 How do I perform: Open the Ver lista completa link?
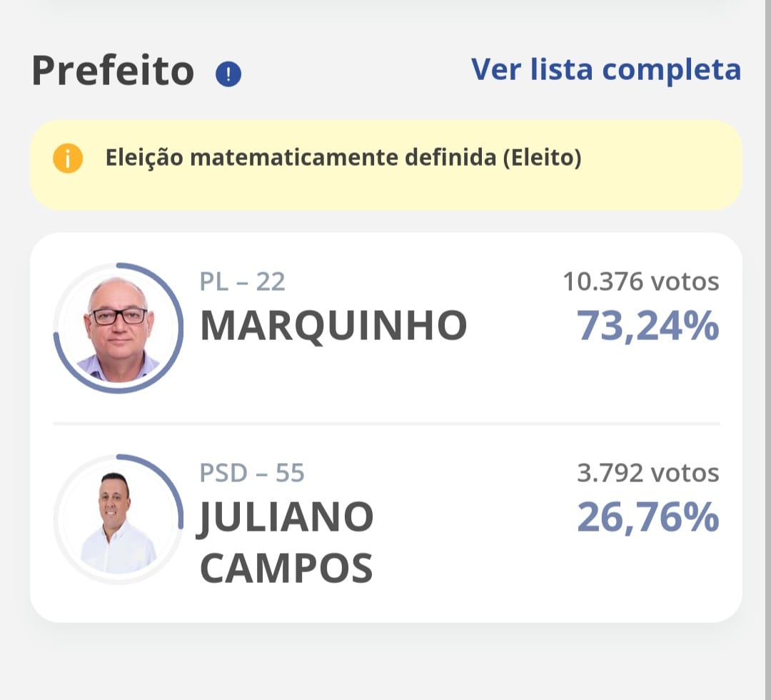pos(605,70)
